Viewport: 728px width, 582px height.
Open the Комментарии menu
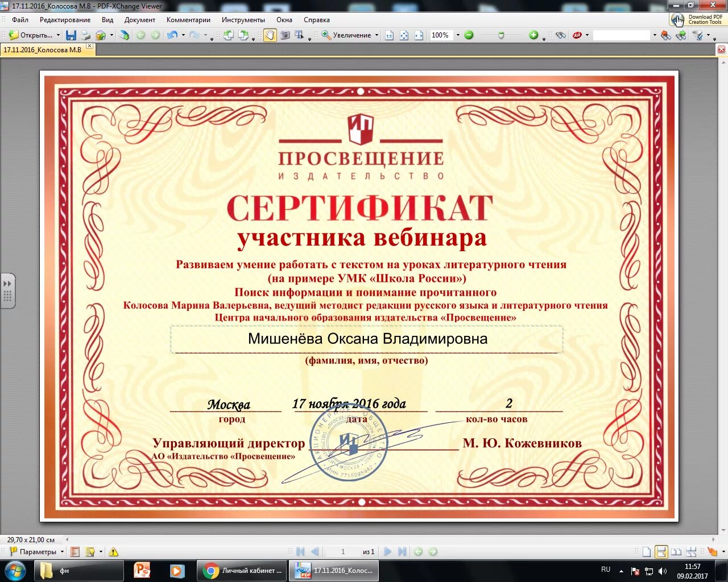(x=188, y=20)
